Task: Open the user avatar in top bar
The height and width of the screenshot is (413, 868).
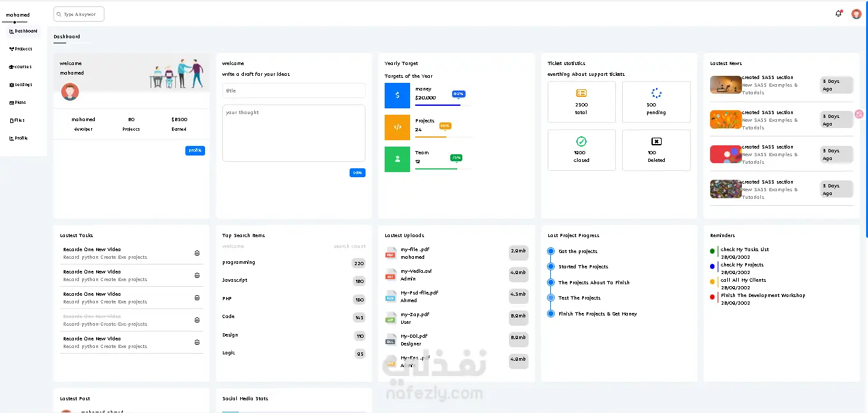Action: [x=857, y=14]
